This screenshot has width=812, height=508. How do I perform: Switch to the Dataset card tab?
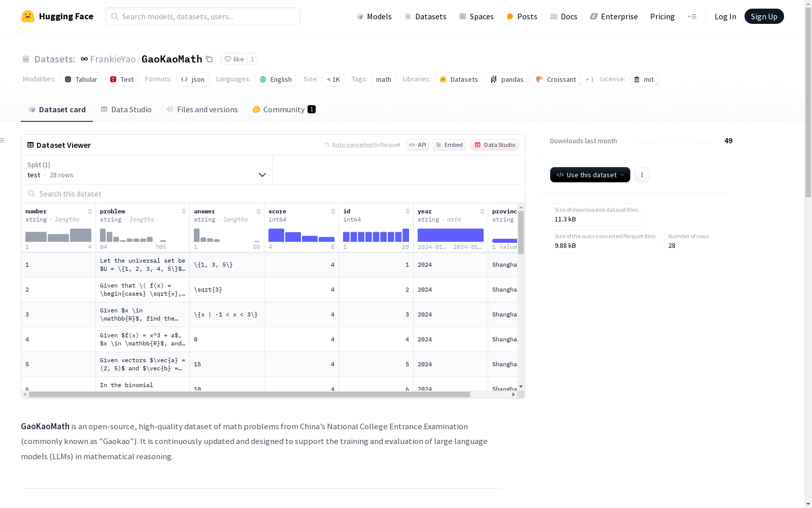pos(57,109)
